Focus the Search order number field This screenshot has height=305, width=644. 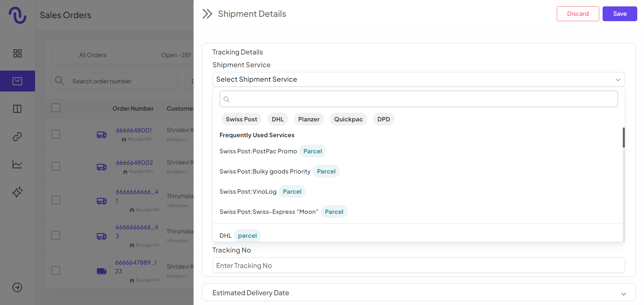[114, 81]
